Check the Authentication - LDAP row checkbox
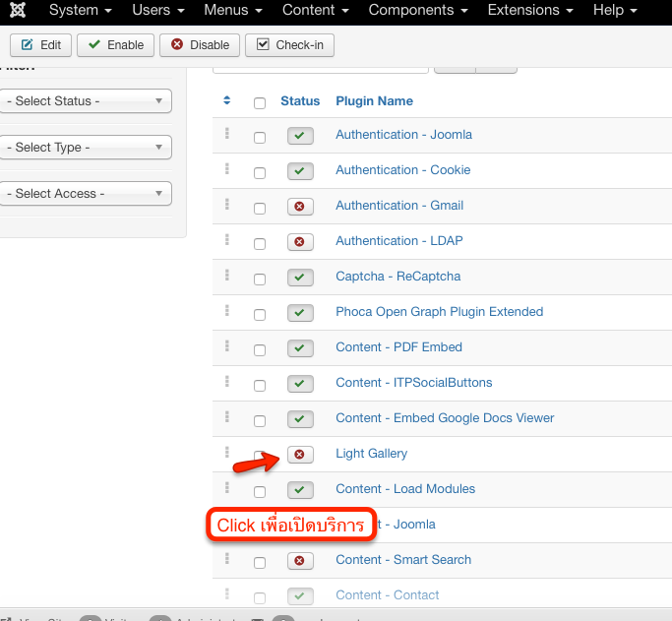The image size is (672, 621). pyautogui.click(x=260, y=244)
